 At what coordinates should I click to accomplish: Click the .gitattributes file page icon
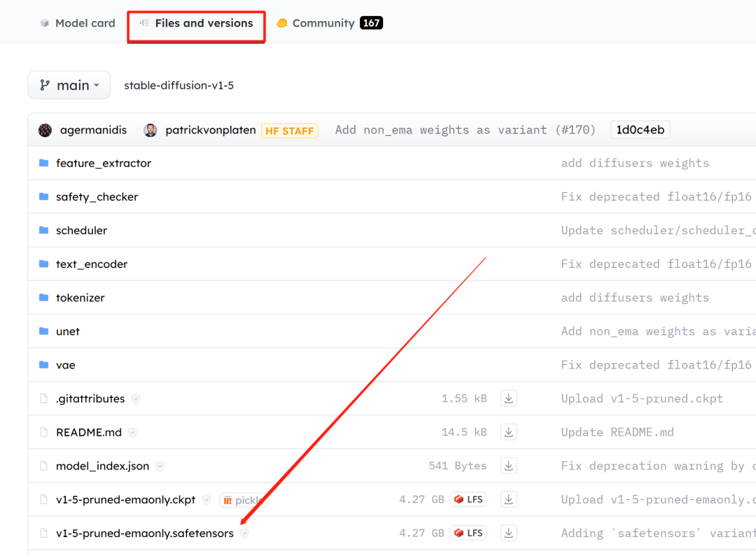coord(44,399)
